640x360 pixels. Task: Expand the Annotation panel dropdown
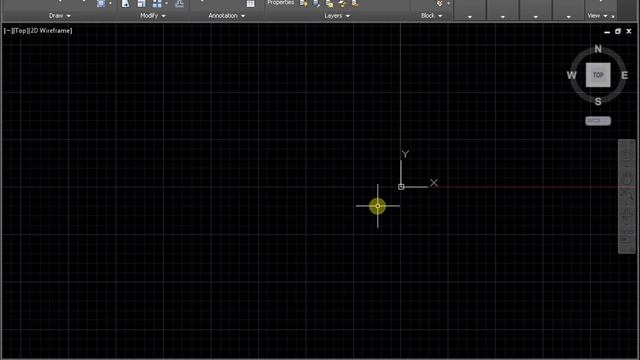pos(227,16)
